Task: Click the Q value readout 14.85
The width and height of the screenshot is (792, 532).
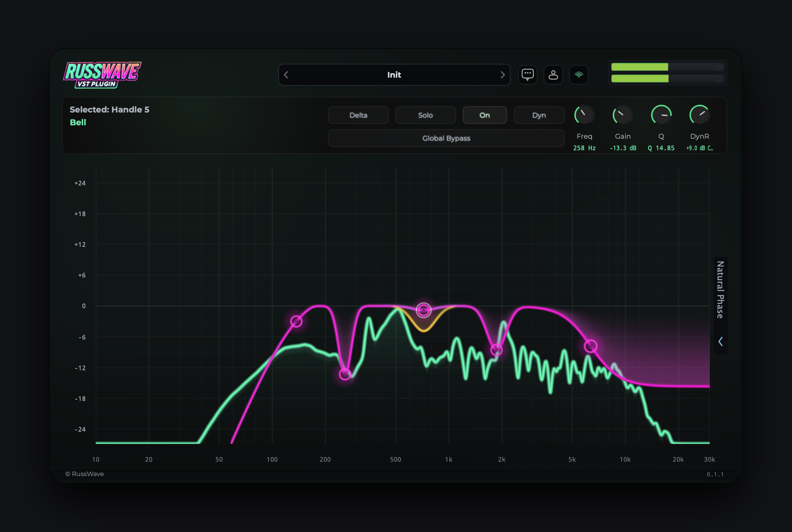Action: tap(661, 148)
